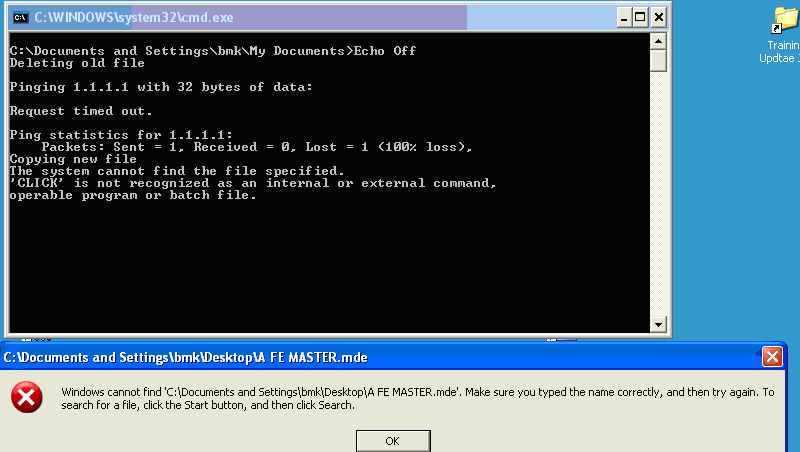Click the cmd scrollbar thumb
This screenshot has width=800, height=452.
click(x=658, y=61)
